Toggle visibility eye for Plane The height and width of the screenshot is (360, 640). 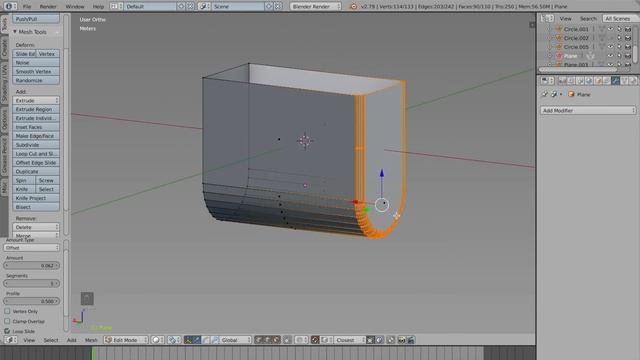point(610,56)
